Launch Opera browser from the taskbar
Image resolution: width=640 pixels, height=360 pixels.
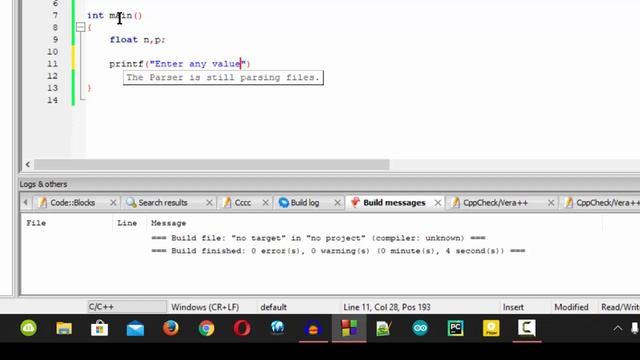[242, 328]
